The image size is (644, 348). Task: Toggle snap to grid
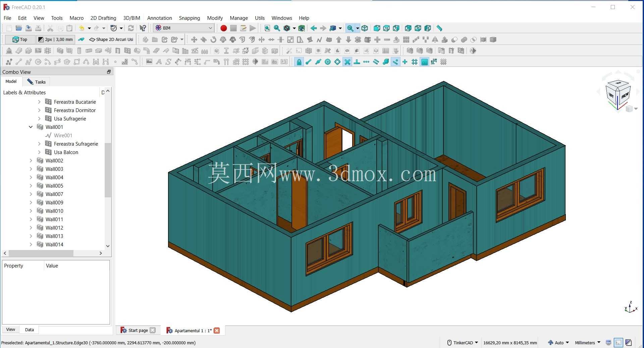click(415, 62)
